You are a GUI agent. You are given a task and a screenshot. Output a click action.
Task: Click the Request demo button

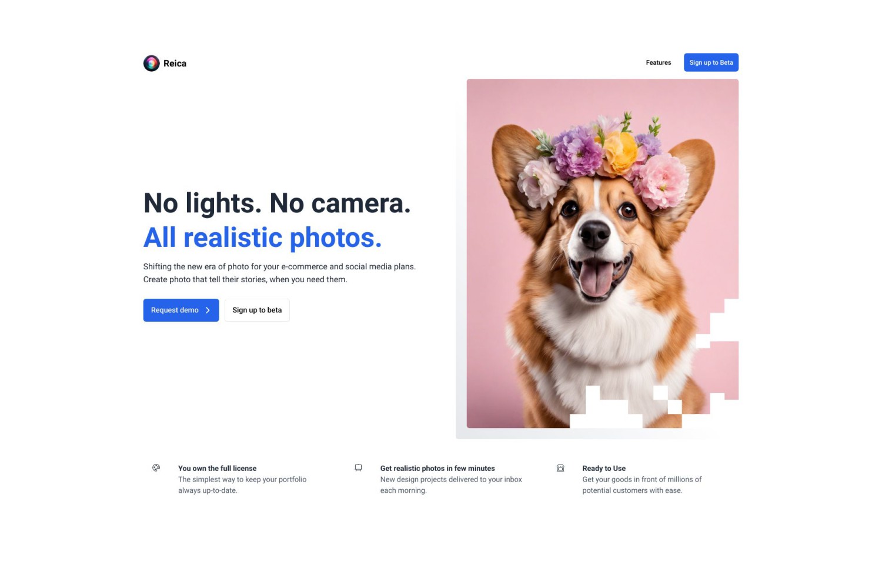coord(181,310)
